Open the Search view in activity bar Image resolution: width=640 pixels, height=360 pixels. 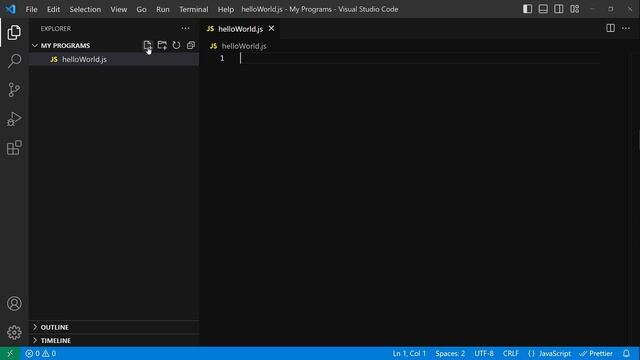tap(14, 61)
